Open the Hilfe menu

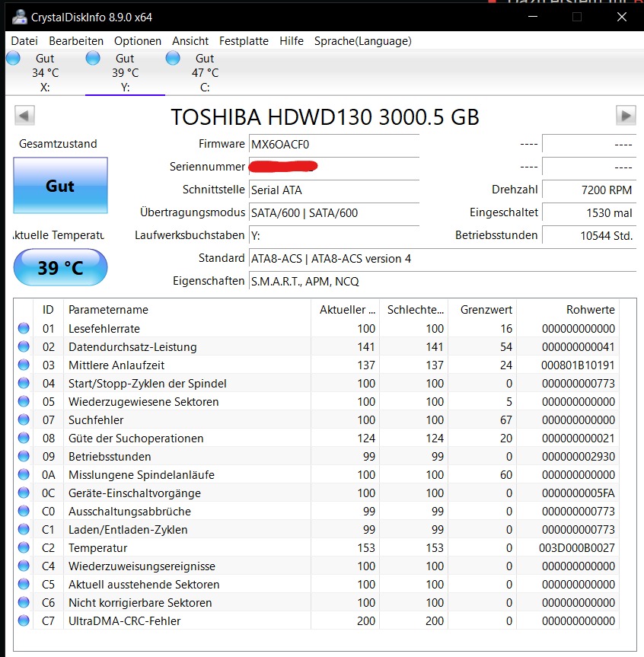[292, 41]
